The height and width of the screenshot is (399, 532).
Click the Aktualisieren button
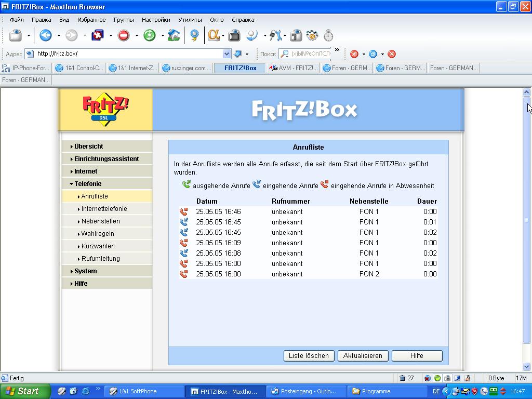point(363,355)
